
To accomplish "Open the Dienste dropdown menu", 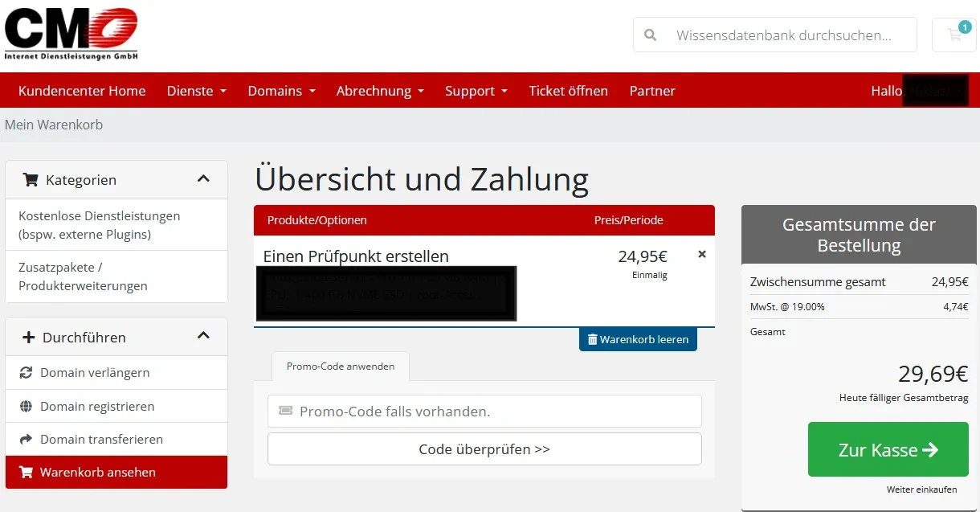I will (197, 91).
